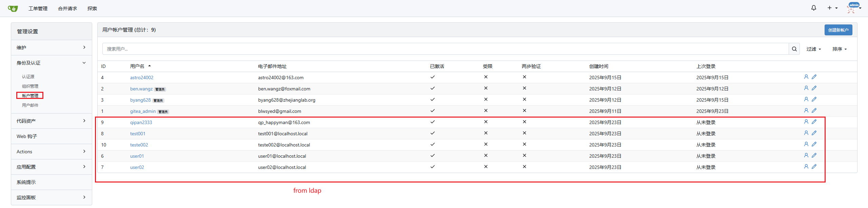The width and height of the screenshot is (868, 208).
Task: Expand the 代码资产 sidebar section
Action: tap(51, 121)
